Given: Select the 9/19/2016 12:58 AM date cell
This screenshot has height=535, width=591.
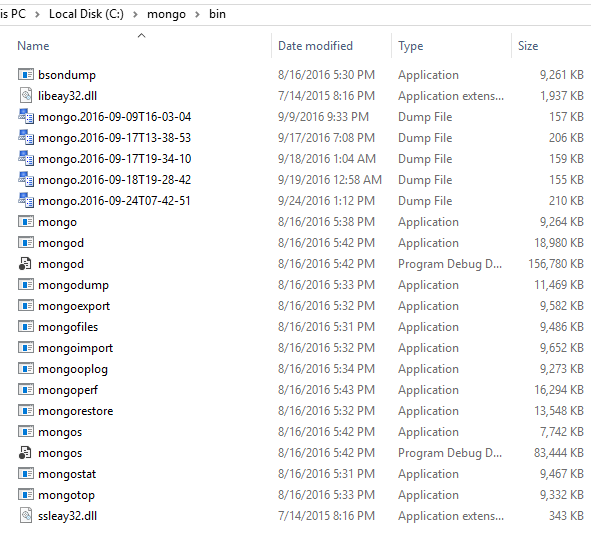Looking at the screenshot, I should (330, 180).
